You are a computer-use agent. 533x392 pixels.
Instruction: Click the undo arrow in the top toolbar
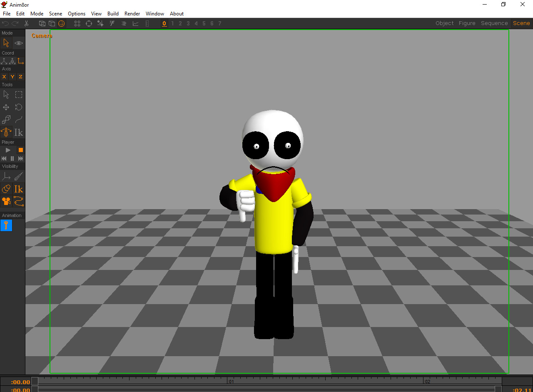(x=5, y=23)
